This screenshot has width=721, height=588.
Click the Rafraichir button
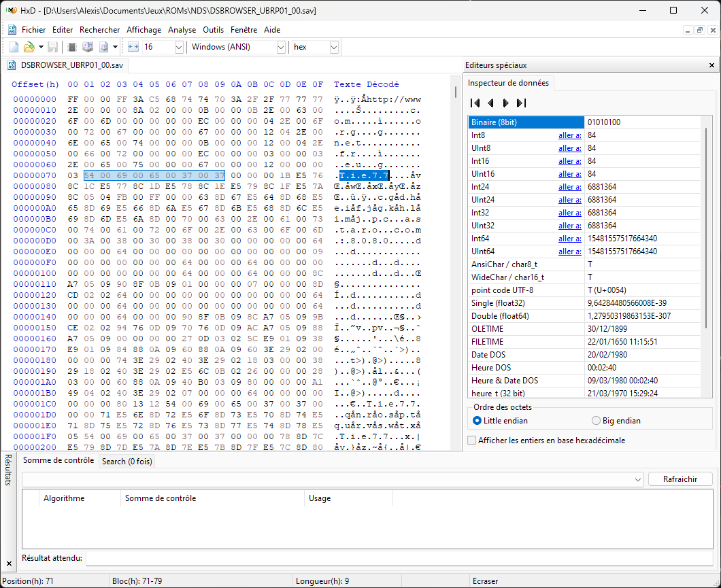pos(680,479)
